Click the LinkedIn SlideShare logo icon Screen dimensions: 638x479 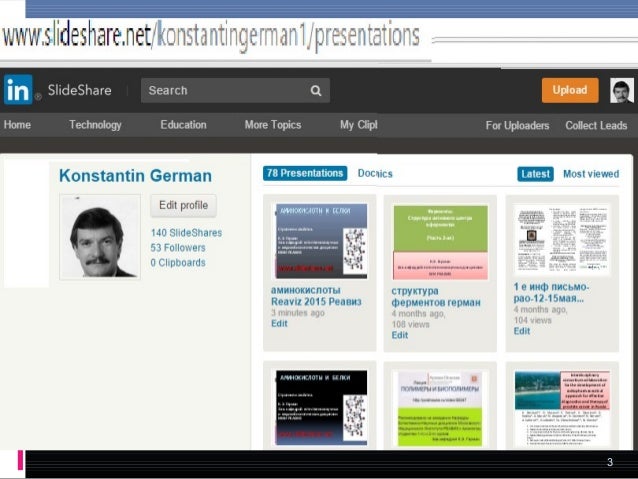pyautogui.click(x=18, y=90)
